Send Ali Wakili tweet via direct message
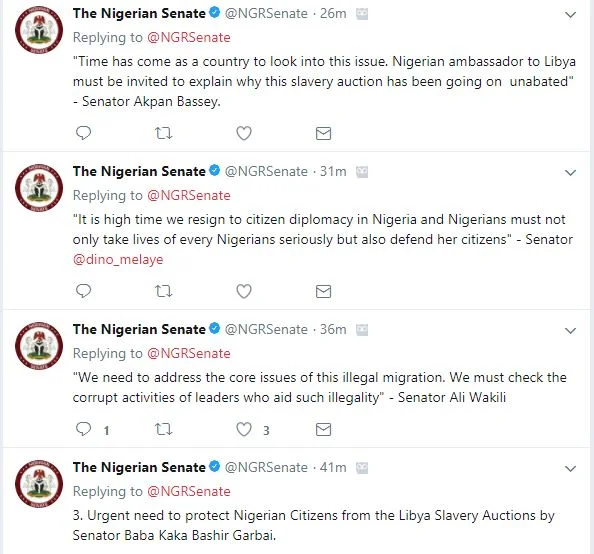 coord(323,430)
